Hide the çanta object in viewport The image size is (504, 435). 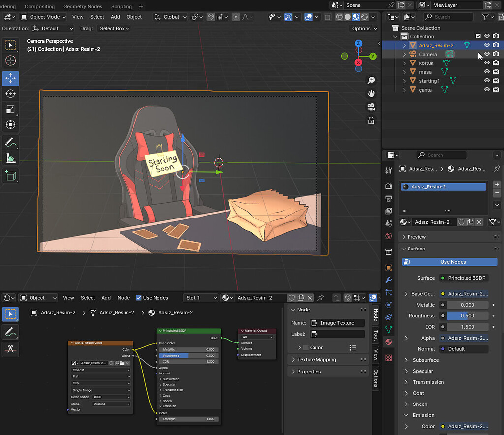(487, 90)
